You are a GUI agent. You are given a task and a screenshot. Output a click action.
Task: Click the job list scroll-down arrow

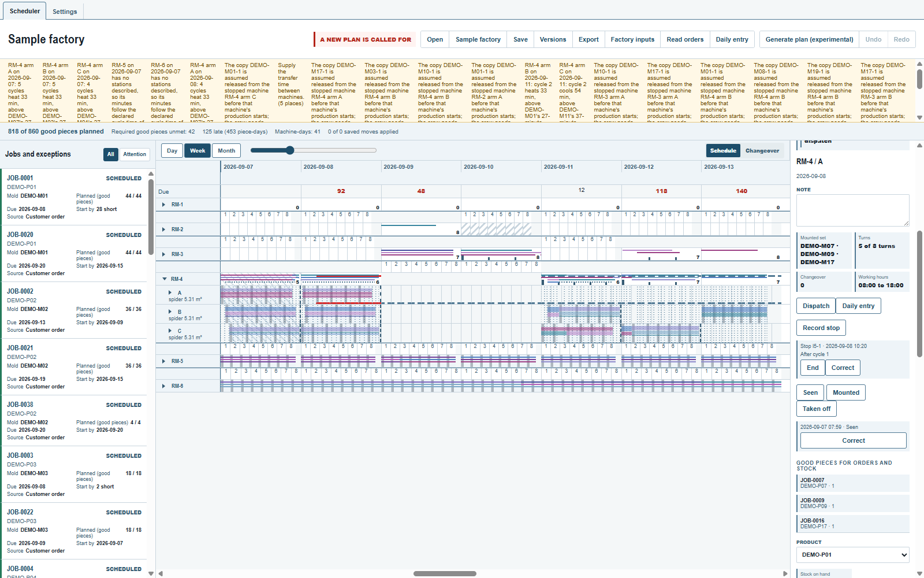[x=151, y=573]
